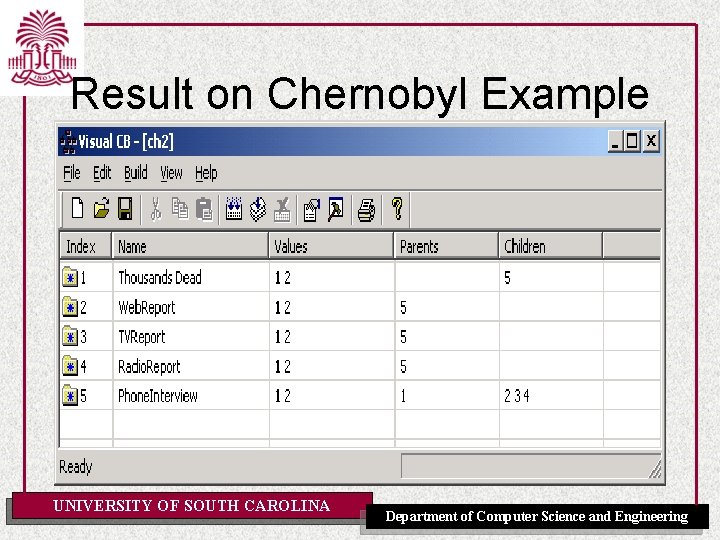
Task: Click the Ready status bar text
Action: pyautogui.click(x=76, y=467)
